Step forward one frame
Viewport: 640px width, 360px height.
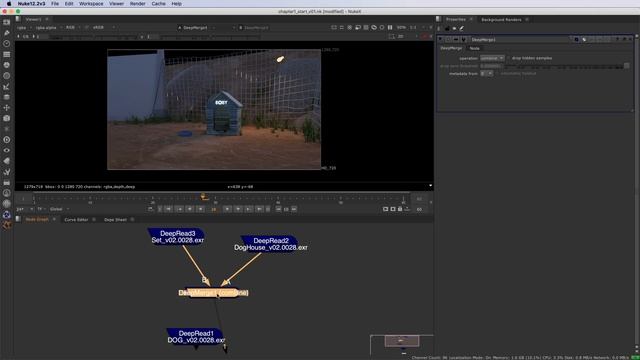[x=238, y=209]
